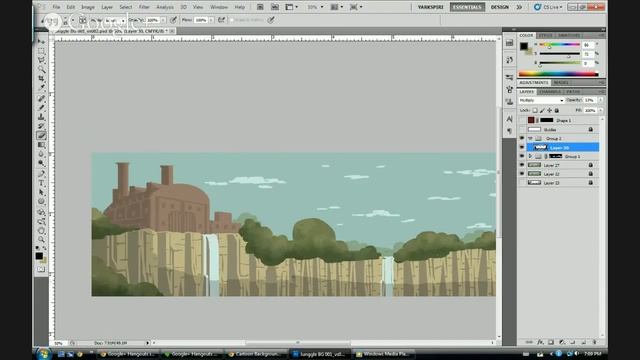The height and width of the screenshot is (360, 640).
Task: Select the Brush tool
Action: click(41, 108)
